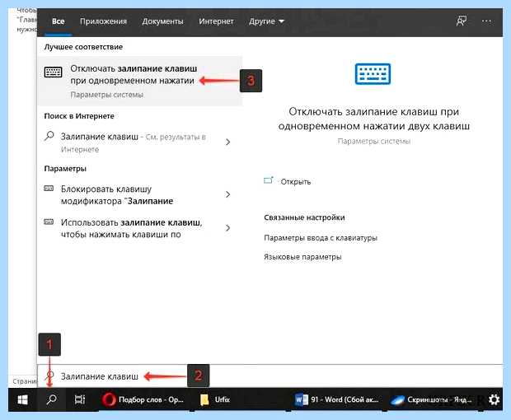511x420 pixels.
Task: Open Task View in the taskbar
Action: (x=80, y=399)
